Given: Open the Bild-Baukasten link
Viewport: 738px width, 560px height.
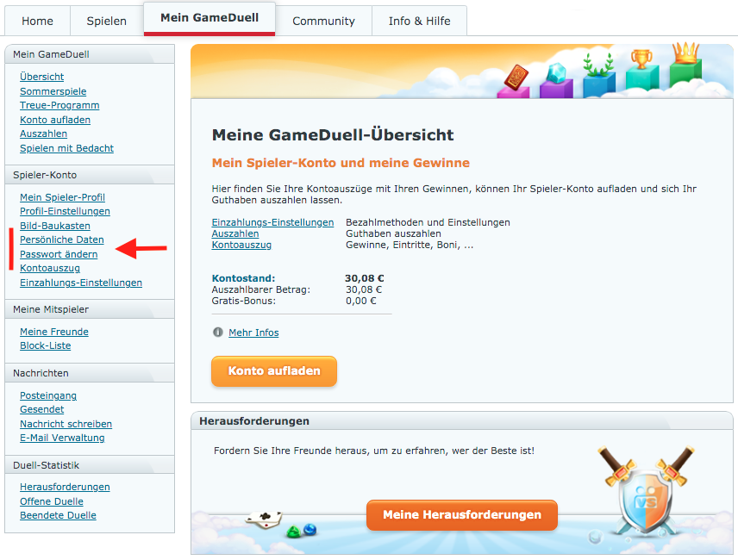Looking at the screenshot, I should coord(55,226).
